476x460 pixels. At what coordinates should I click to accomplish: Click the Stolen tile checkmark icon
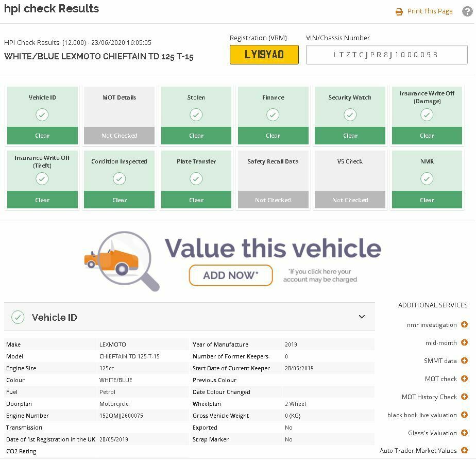[x=196, y=115]
